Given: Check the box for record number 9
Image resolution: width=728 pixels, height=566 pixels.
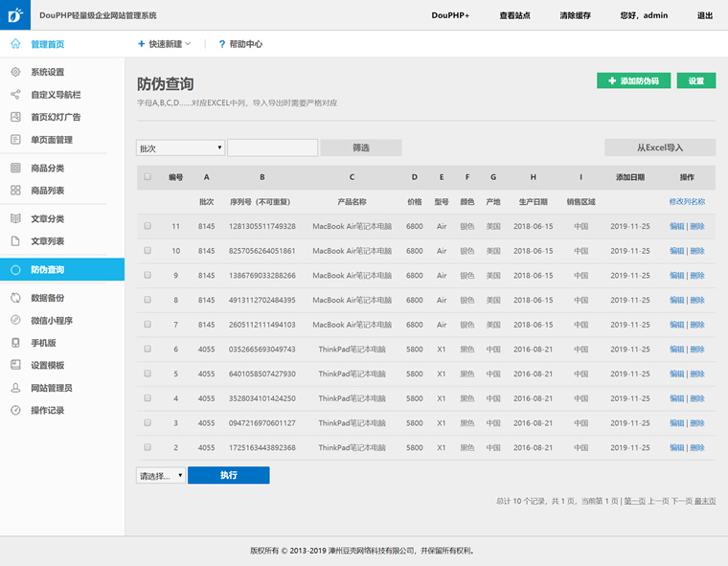Looking at the screenshot, I should 148,275.
